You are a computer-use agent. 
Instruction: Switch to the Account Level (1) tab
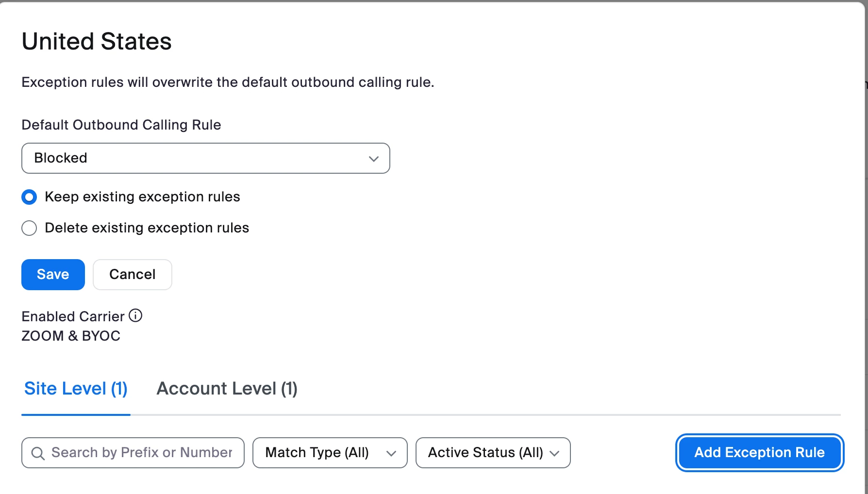point(227,389)
